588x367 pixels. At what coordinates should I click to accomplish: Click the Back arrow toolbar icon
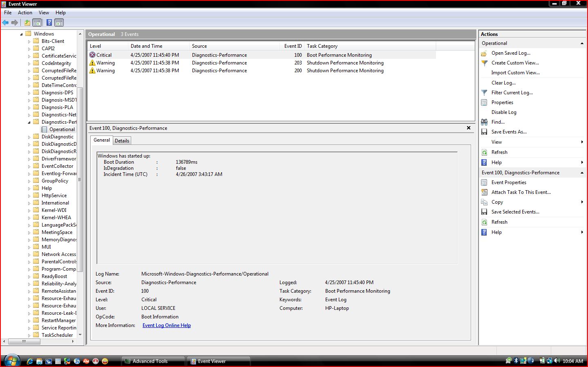pos(5,23)
